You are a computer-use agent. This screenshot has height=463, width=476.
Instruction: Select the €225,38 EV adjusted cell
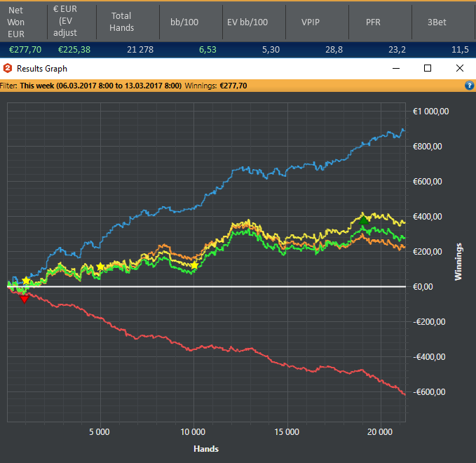[x=74, y=50]
